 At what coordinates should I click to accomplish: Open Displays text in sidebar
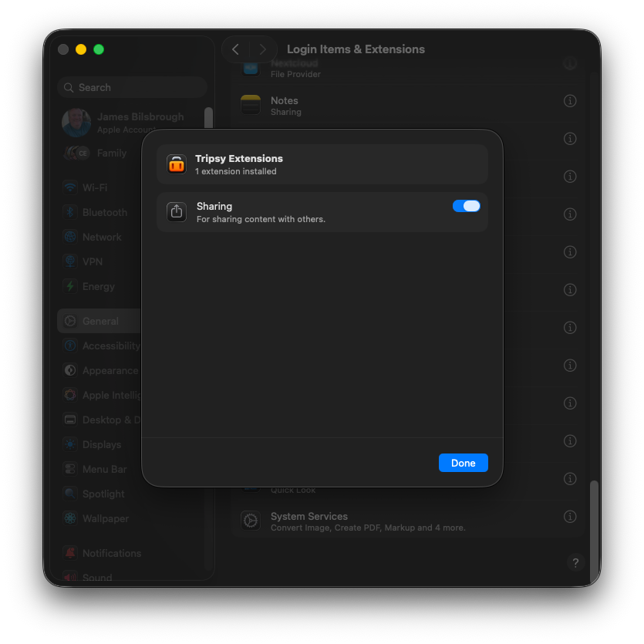point(102,444)
